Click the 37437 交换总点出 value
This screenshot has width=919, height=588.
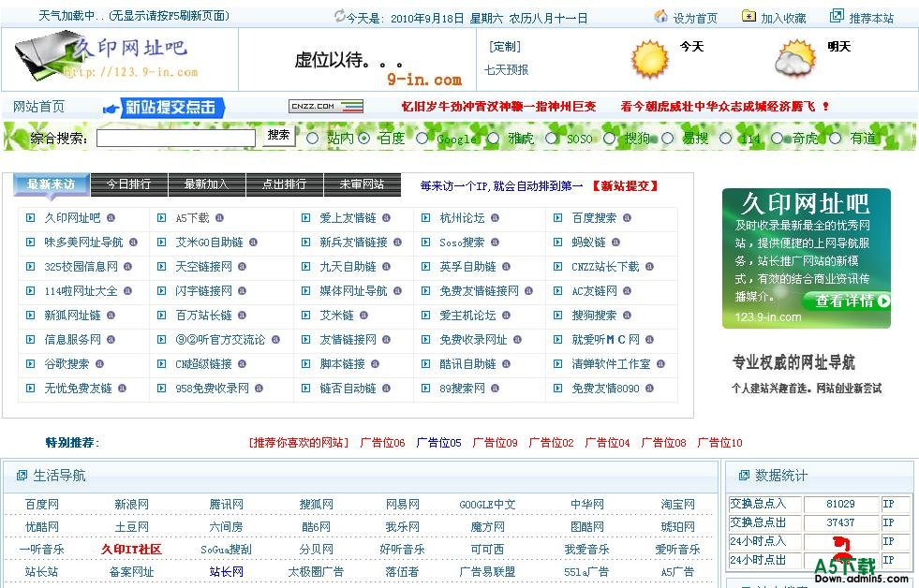coord(840,522)
